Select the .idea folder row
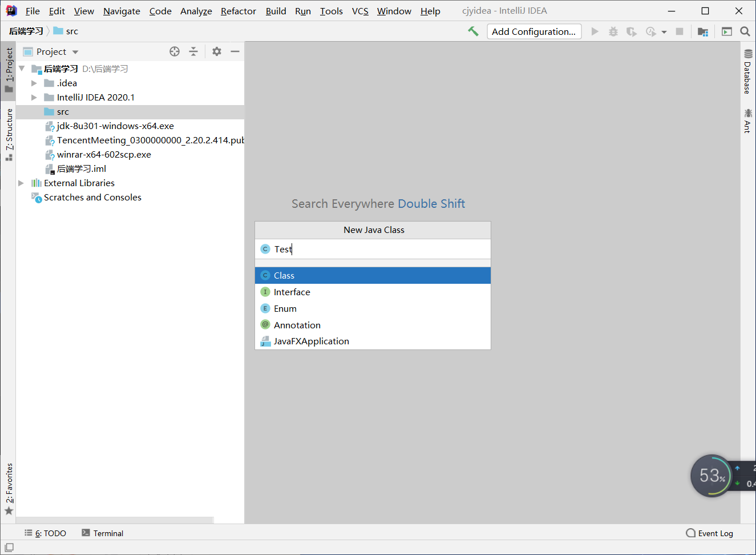Viewport: 756px width, 555px height. [130, 83]
